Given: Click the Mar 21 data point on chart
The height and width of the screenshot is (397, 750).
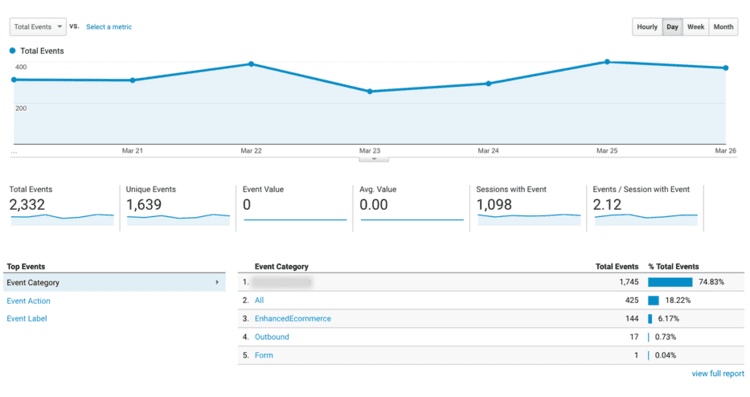Looking at the screenshot, I should 132,80.
